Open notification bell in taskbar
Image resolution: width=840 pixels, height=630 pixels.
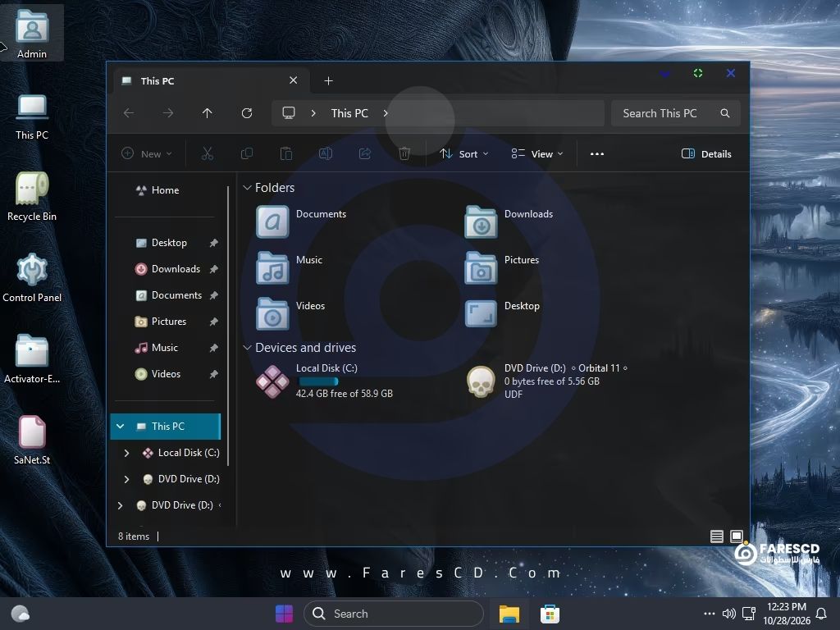[820, 614]
